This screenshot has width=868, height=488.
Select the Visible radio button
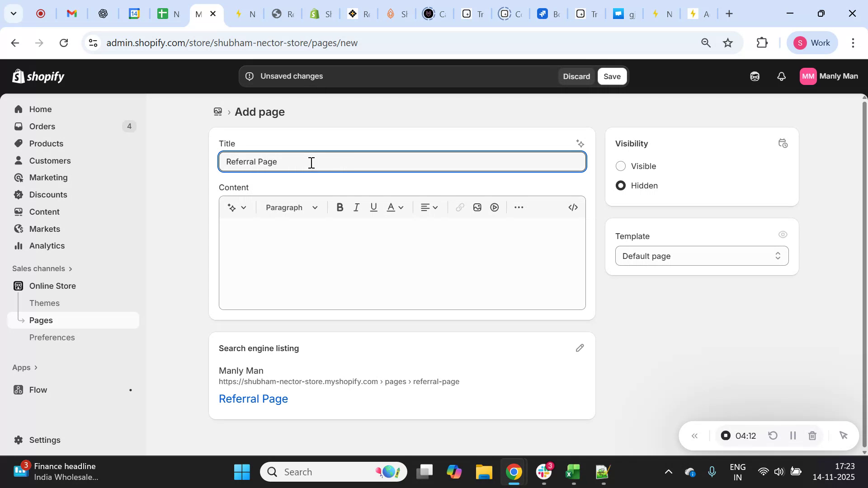621,166
